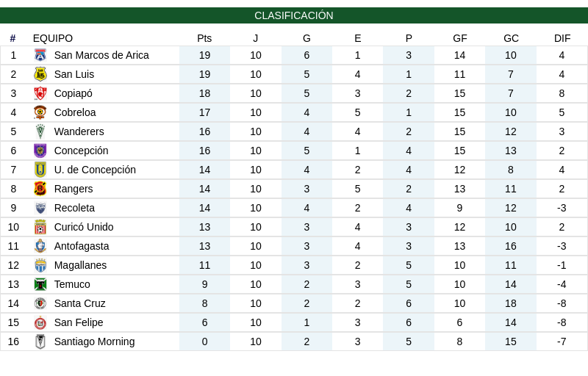
Task: Sort by the DIF column header
Action: [x=562, y=38]
